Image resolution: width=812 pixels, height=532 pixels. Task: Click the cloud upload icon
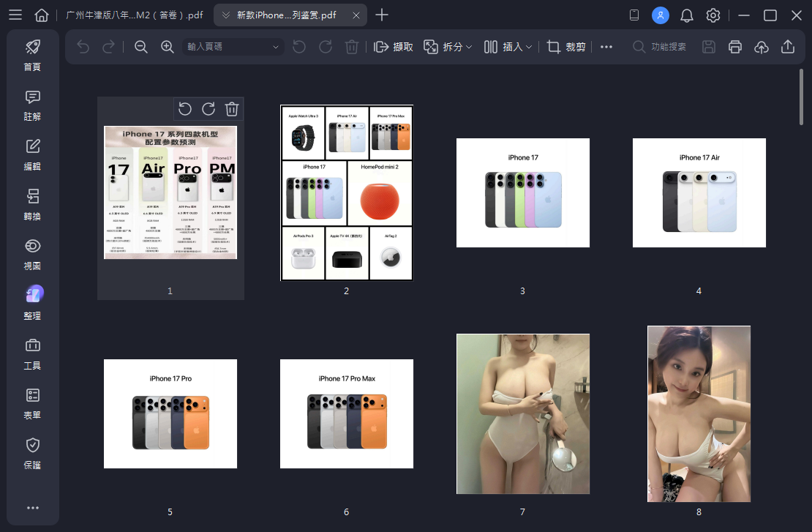tap(762, 47)
